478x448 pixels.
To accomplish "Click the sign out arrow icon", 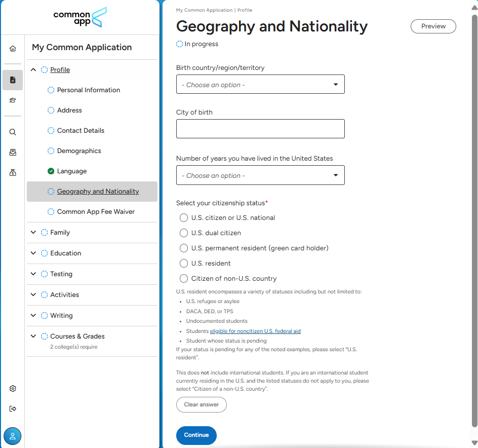I will click(13, 409).
